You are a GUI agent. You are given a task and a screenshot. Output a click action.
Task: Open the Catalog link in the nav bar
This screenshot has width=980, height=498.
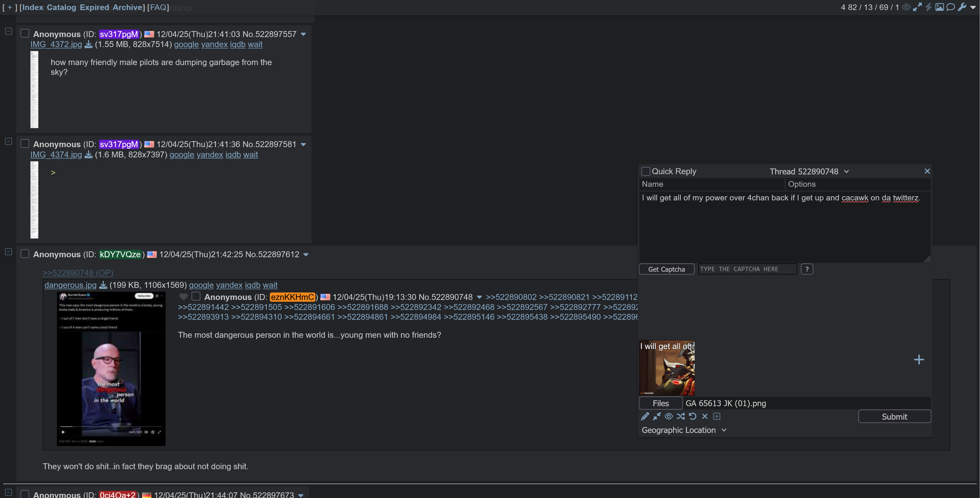[x=61, y=7]
